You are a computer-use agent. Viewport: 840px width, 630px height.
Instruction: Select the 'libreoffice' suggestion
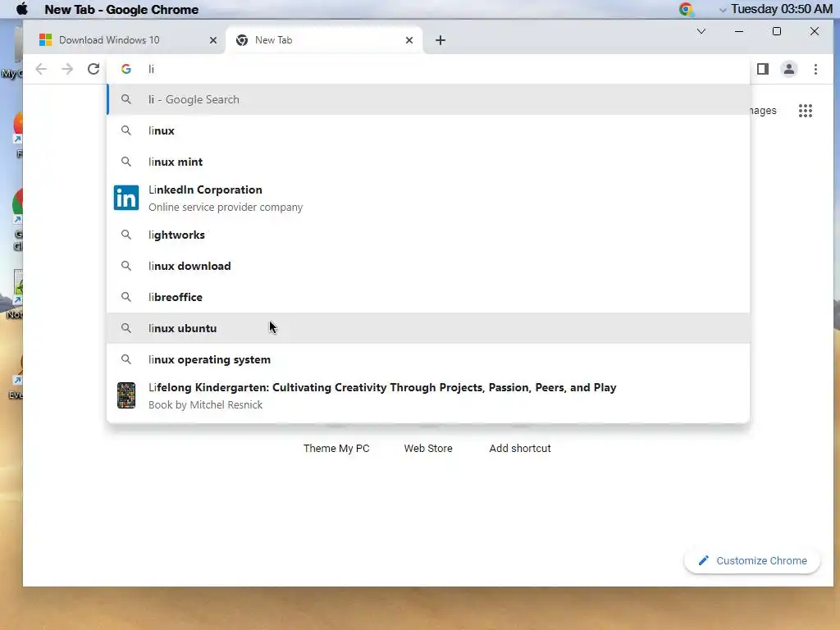click(x=428, y=297)
